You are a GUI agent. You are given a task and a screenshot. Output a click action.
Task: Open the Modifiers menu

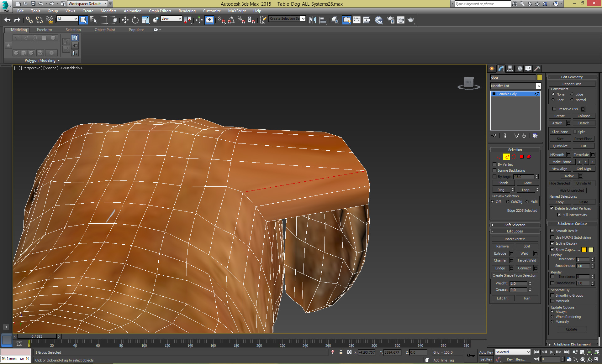click(x=108, y=11)
